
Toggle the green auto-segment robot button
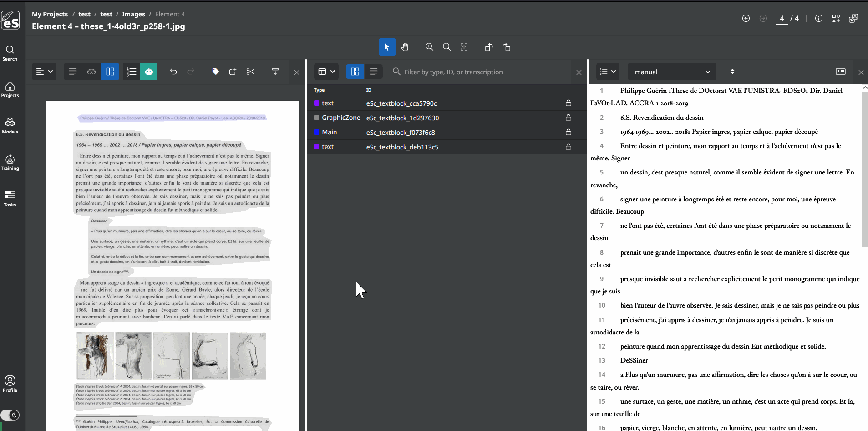tap(149, 72)
